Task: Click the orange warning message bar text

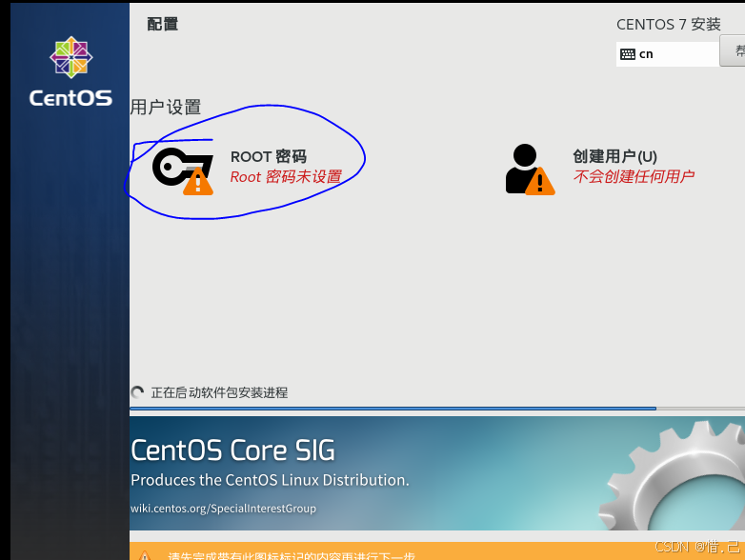Action: click(x=292, y=556)
